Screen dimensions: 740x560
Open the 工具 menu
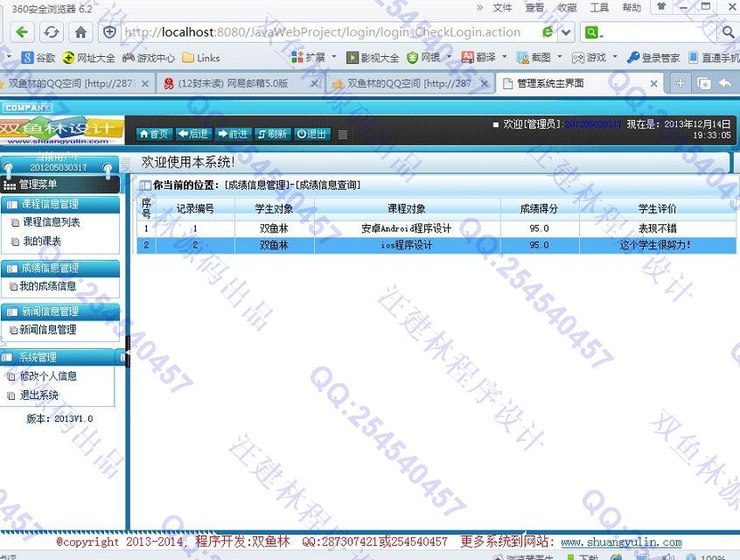click(599, 8)
